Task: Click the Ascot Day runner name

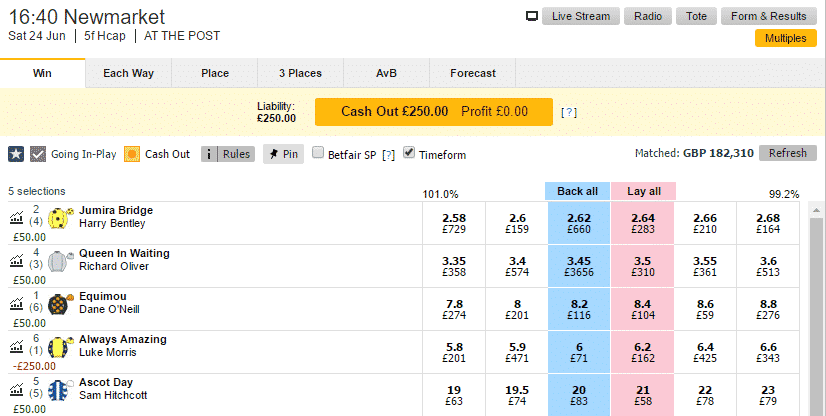Action: point(106,382)
